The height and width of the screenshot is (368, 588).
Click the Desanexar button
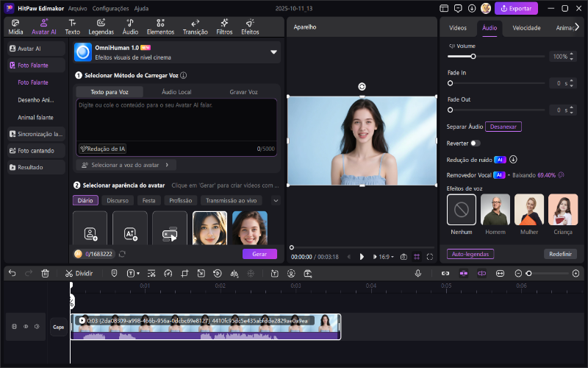pos(503,127)
